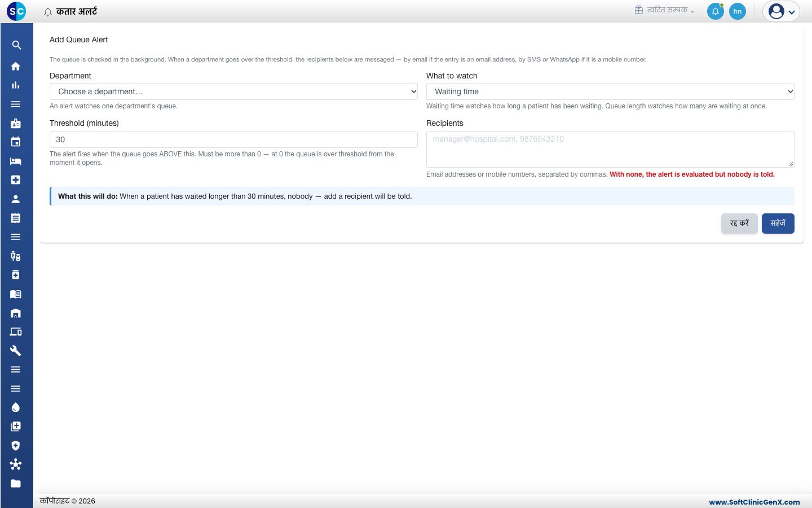Open the devices icon in sidebar

coord(16,332)
